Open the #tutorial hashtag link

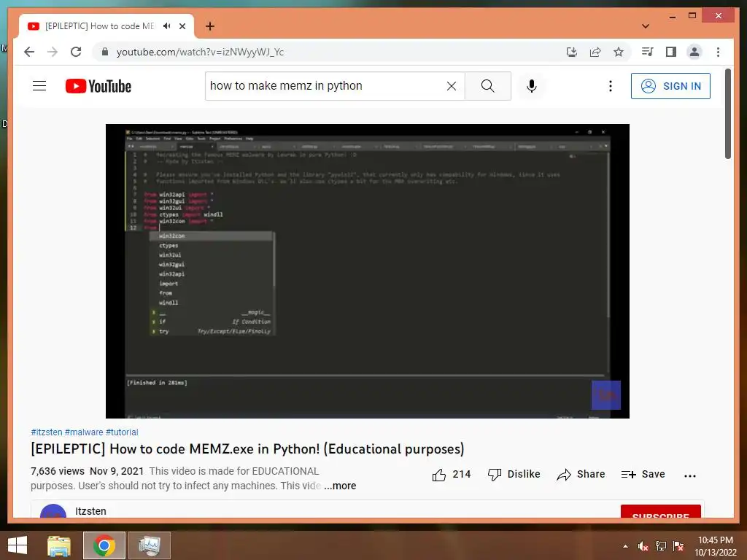pos(122,432)
